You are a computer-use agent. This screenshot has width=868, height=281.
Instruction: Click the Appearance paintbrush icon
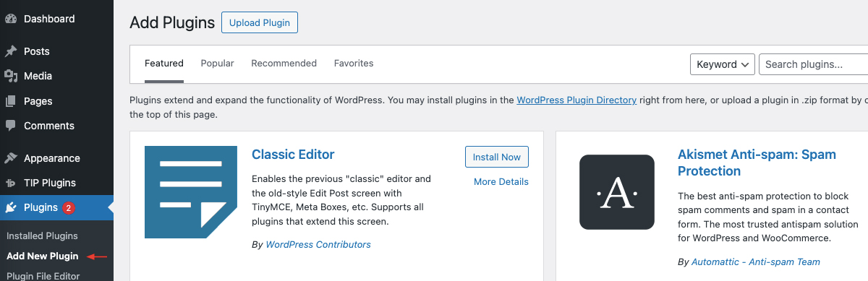(11, 158)
